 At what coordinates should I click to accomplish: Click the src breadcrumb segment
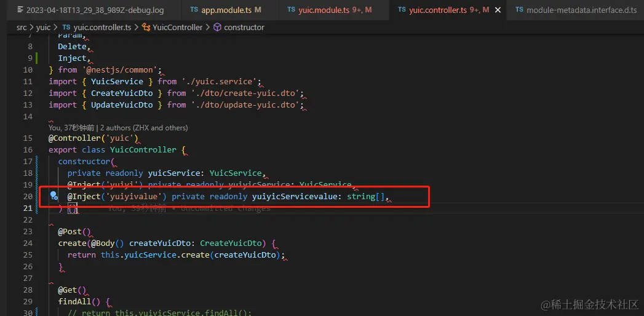pyautogui.click(x=22, y=28)
